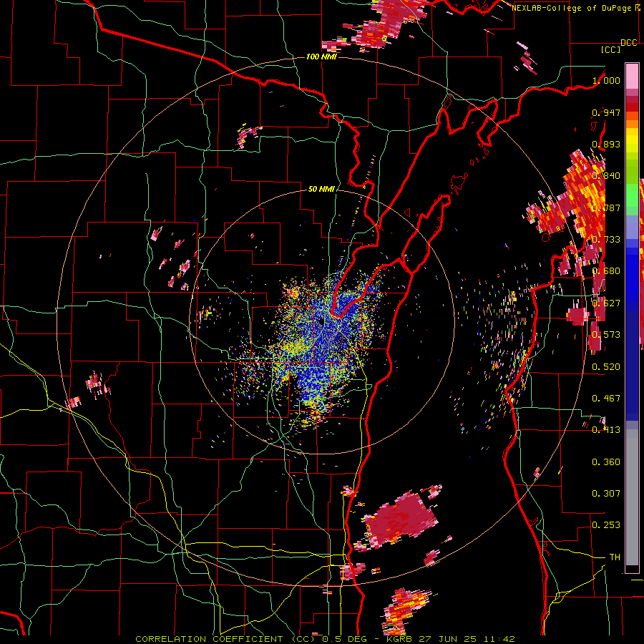The image size is (644, 644).
Task: Click the 0.680 color scale value
Action: coord(606,271)
